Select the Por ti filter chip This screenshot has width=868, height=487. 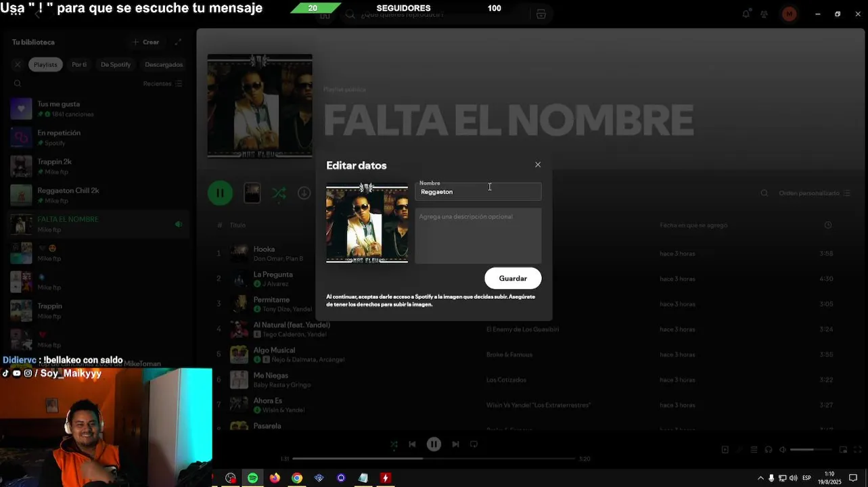pos(79,64)
